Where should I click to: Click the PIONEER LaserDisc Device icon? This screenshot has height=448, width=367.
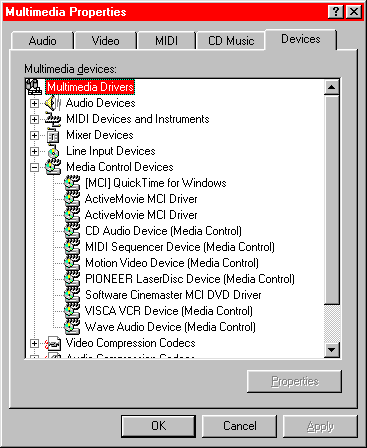pyautogui.click(x=72, y=279)
